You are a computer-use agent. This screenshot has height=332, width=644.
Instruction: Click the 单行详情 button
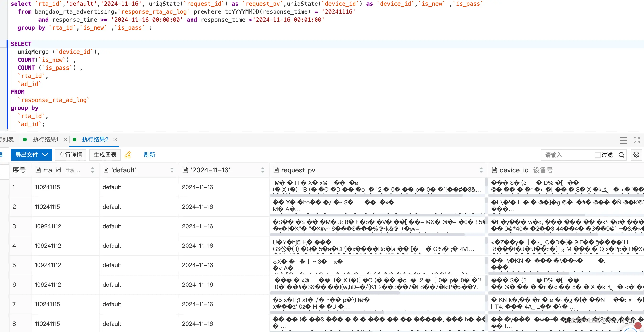[x=70, y=155]
